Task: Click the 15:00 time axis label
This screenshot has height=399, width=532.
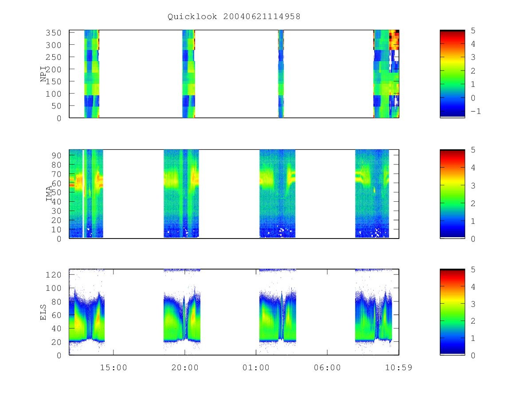Action: point(113,368)
